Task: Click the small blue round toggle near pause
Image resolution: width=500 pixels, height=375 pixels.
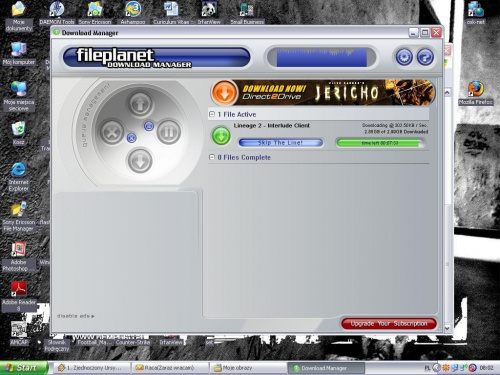Action: pyautogui.click(x=149, y=126)
